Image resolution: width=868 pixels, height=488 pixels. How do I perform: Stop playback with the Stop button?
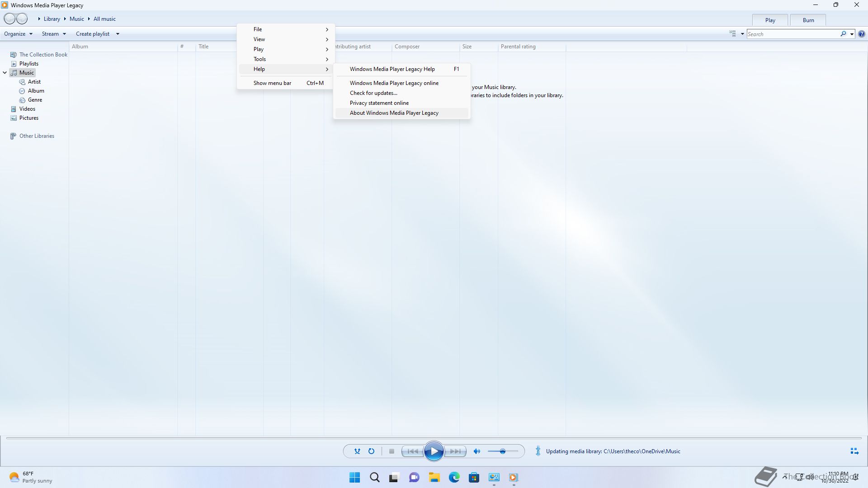392,451
